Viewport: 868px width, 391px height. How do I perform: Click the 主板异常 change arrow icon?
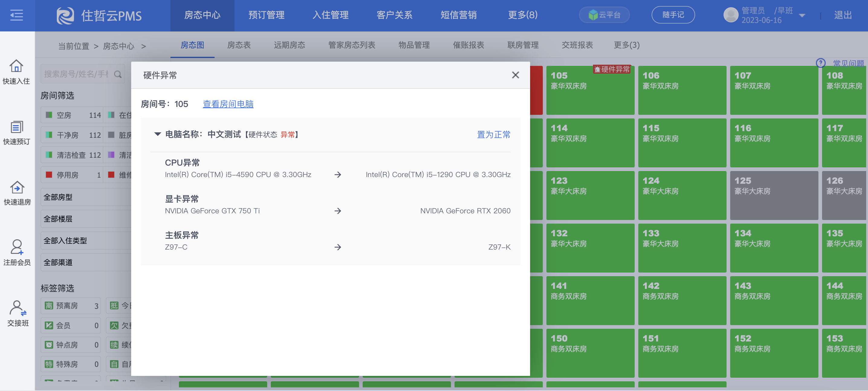tap(338, 247)
